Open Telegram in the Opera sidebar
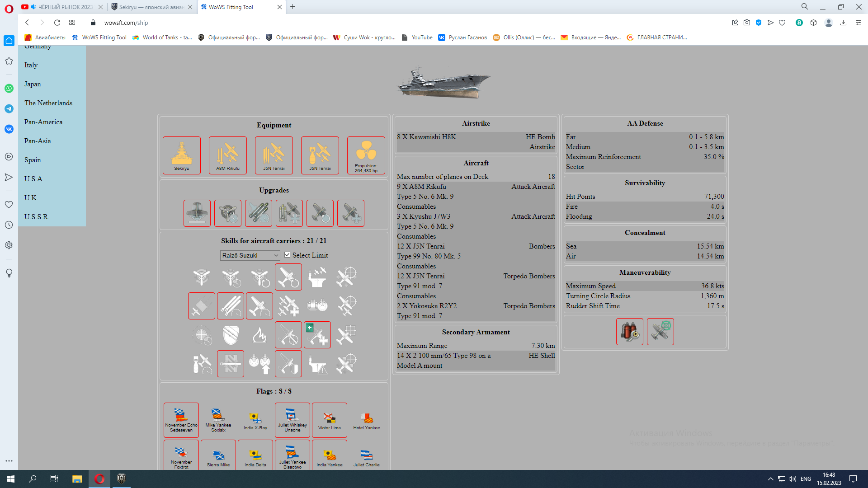The width and height of the screenshot is (868, 488). coord(9,109)
